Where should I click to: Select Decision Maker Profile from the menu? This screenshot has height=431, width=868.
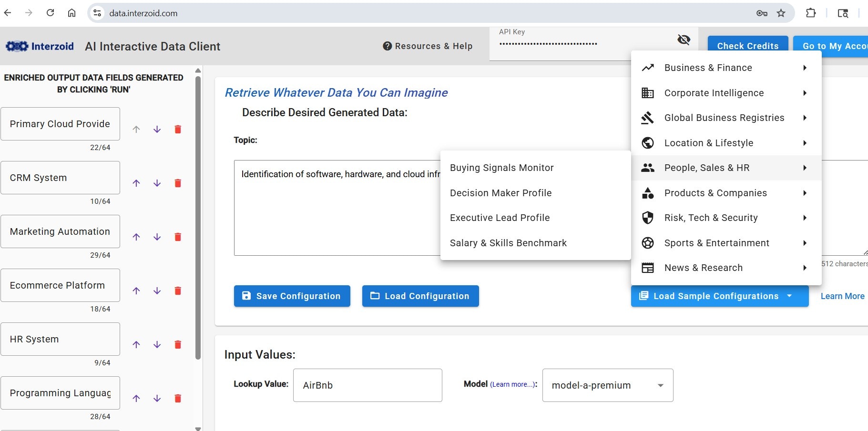pos(500,192)
